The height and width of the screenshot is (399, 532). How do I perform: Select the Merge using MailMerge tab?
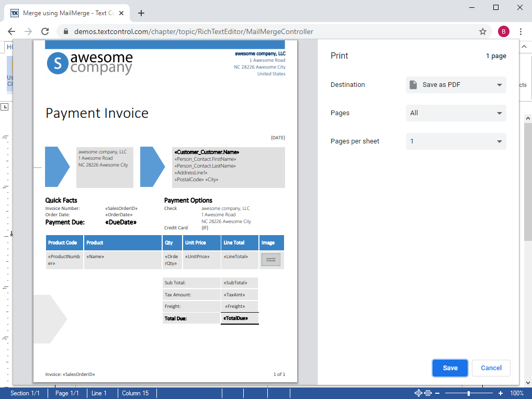63,13
